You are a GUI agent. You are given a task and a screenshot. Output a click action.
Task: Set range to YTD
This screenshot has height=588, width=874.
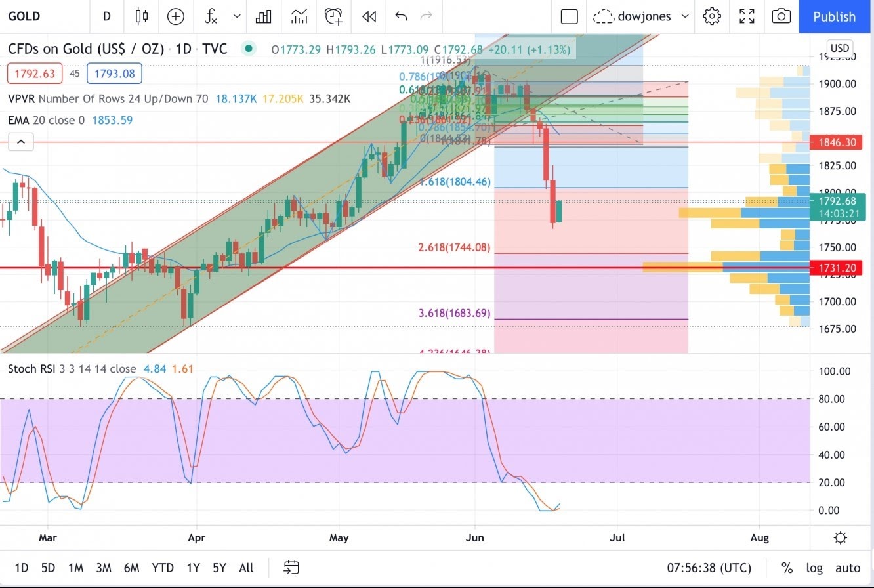point(163,568)
